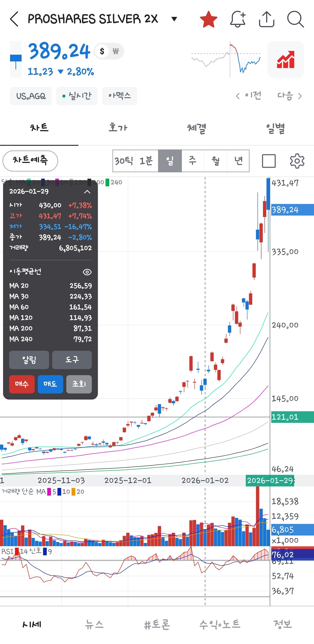Tap the 2025-12-01 date axis label

point(128,481)
